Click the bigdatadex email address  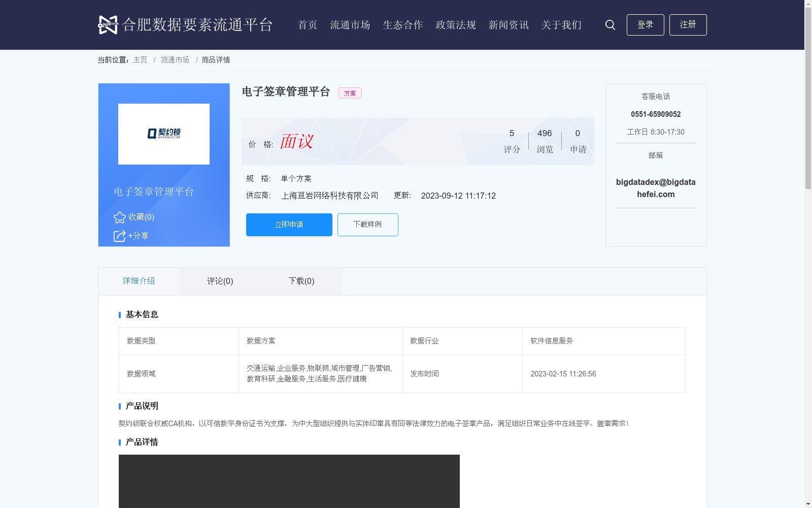pyautogui.click(x=656, y=188)
